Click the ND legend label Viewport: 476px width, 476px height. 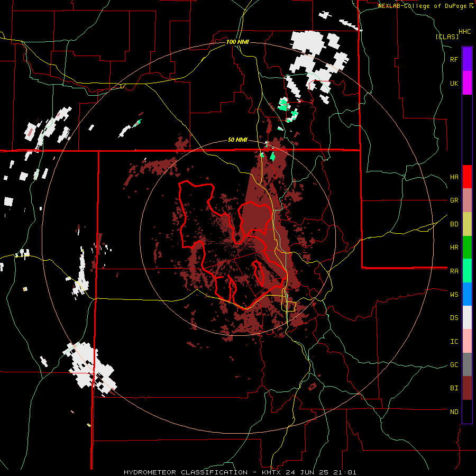point(454,412)
